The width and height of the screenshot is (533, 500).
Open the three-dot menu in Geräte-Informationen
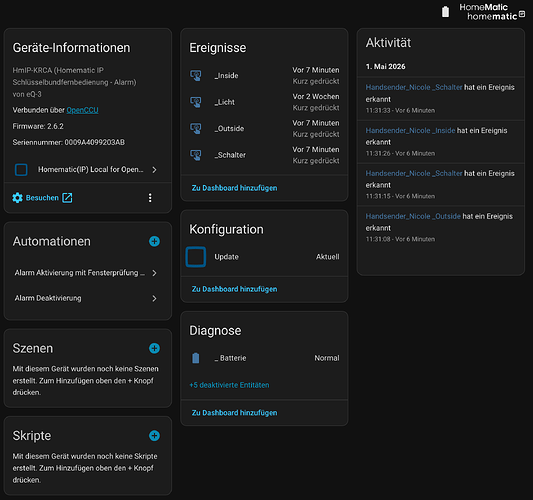click(150, 198)
